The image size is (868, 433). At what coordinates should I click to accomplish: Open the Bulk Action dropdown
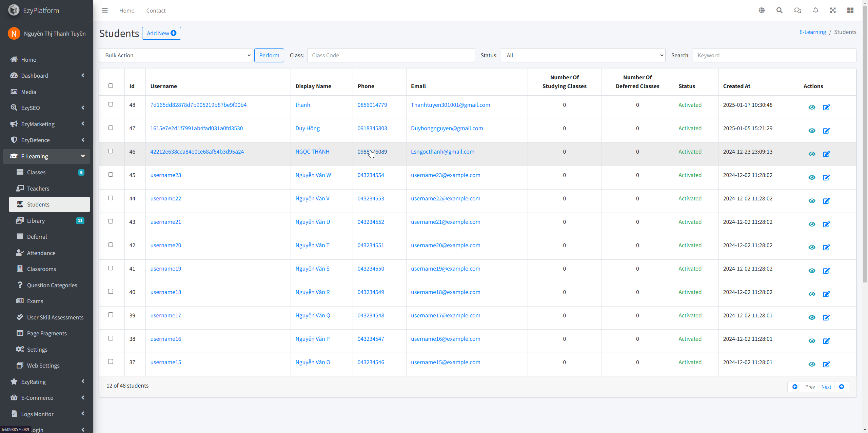coord(176,55)
